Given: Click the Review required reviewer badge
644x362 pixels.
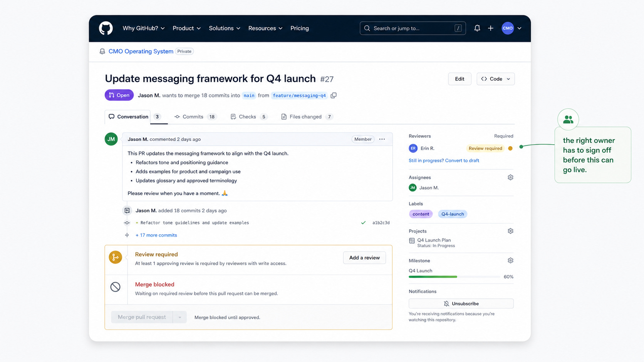Looking at the screenshot, I should 485,148.
